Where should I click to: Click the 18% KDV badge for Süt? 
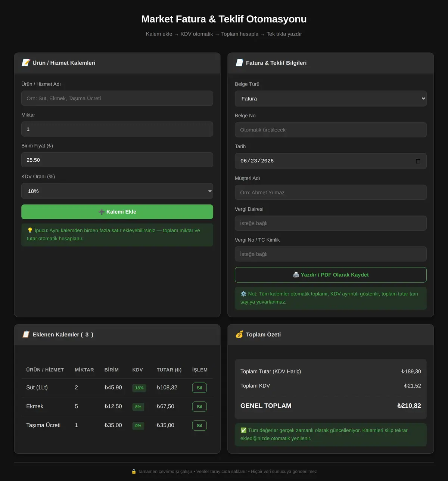tap(139, 388)
